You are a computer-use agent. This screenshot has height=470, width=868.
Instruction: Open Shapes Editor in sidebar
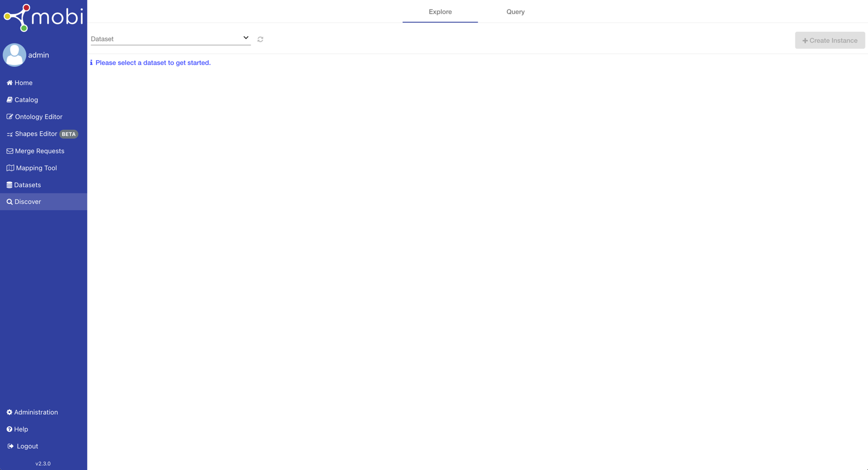tap(43, 134)
